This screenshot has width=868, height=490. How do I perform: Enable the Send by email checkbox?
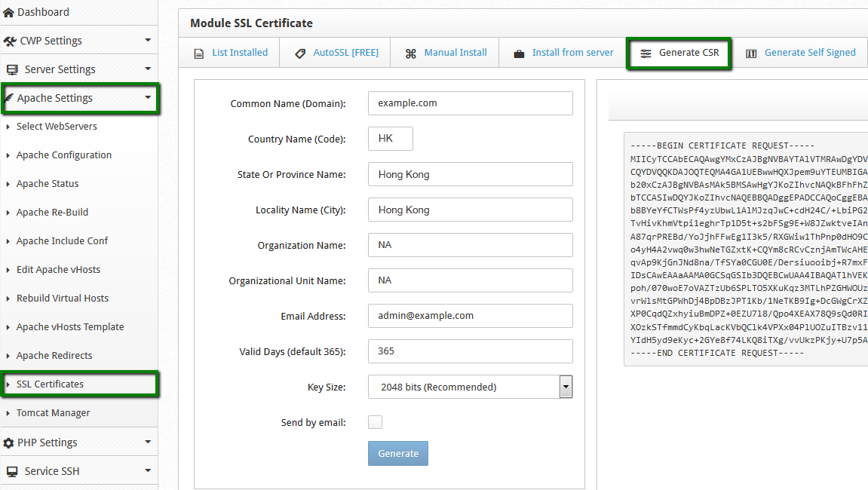375,422
